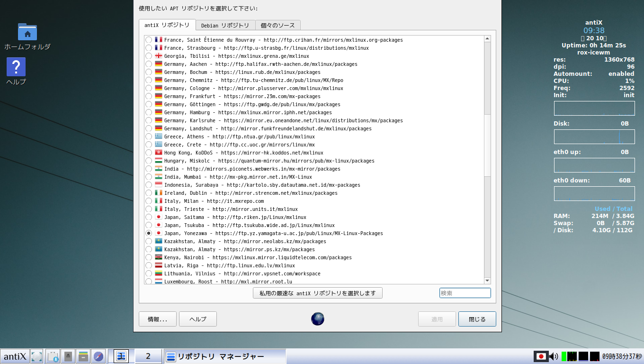
Task: Click the scroll up arrow of repository list
Action: [488, 39]
